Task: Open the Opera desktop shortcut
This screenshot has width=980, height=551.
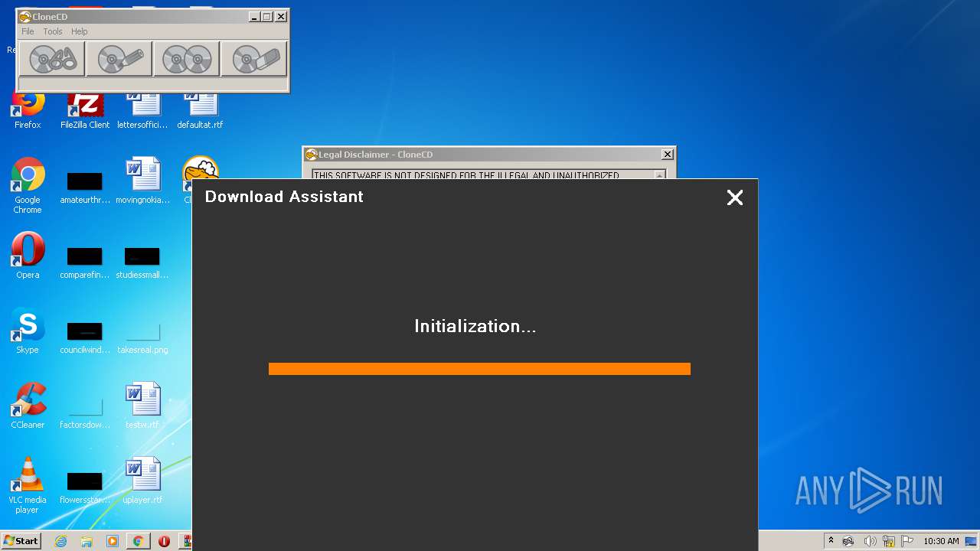Action: [x=28, y=256]
